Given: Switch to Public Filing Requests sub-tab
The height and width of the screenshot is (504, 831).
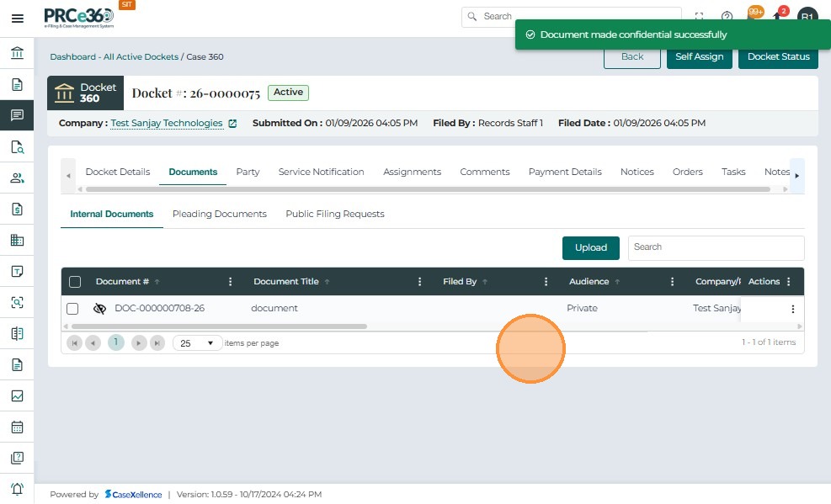Looking at the screenshot, I should pos(335,214).
